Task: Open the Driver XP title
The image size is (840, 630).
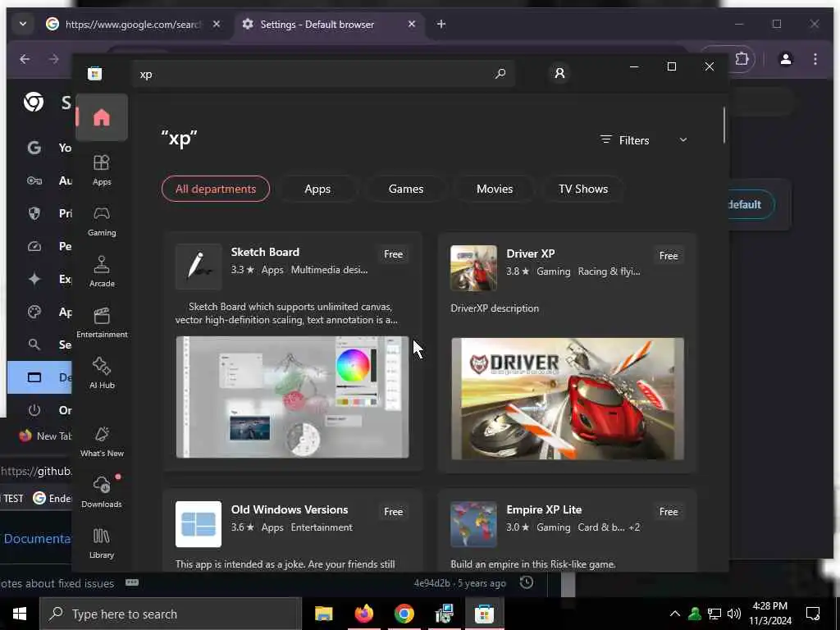Action: [x=531, y=253]
